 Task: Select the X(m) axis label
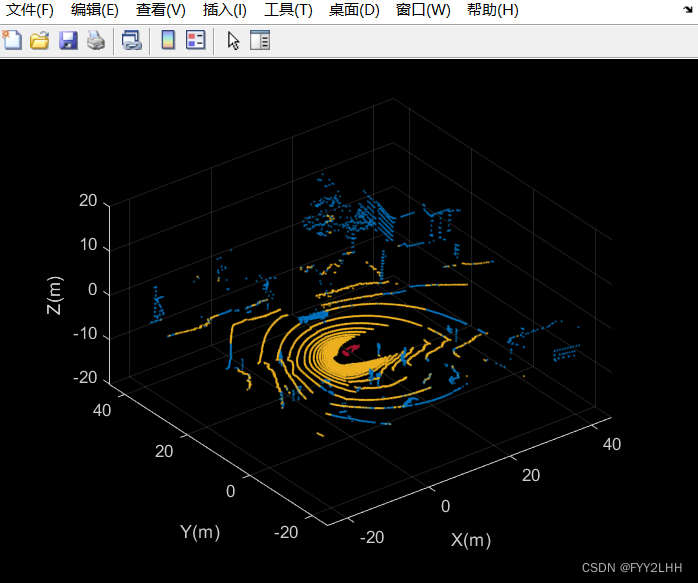[x=471, y=540]
